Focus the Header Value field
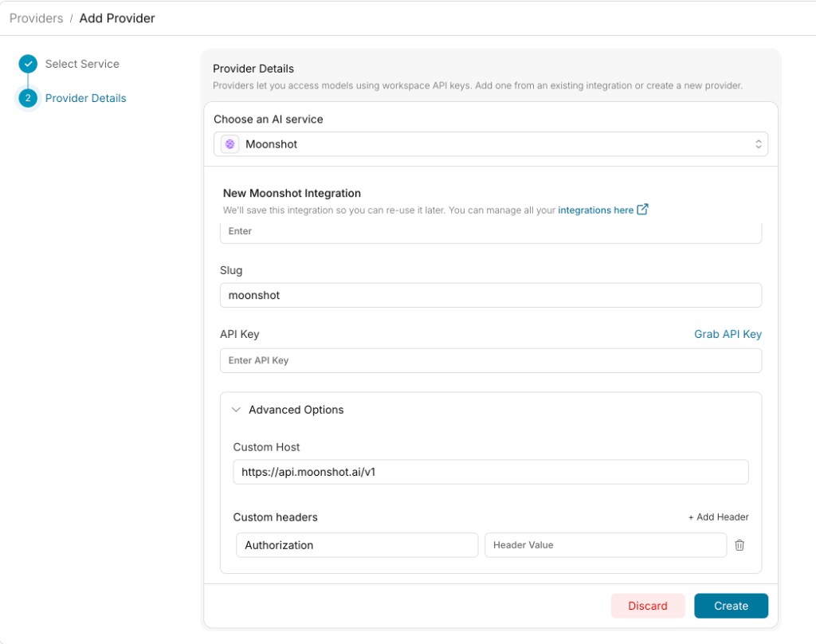This screenshot has height=644, width=816. [x=606, y=545]
